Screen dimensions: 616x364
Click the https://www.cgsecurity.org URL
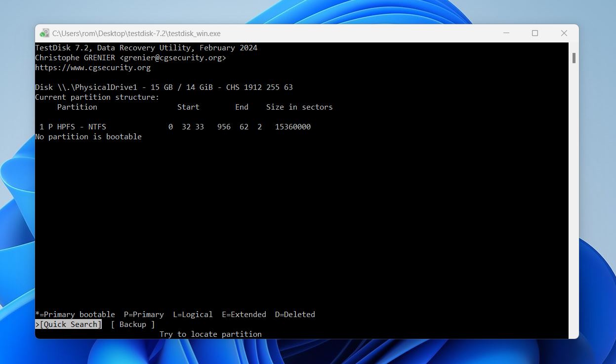click(93, 68)
